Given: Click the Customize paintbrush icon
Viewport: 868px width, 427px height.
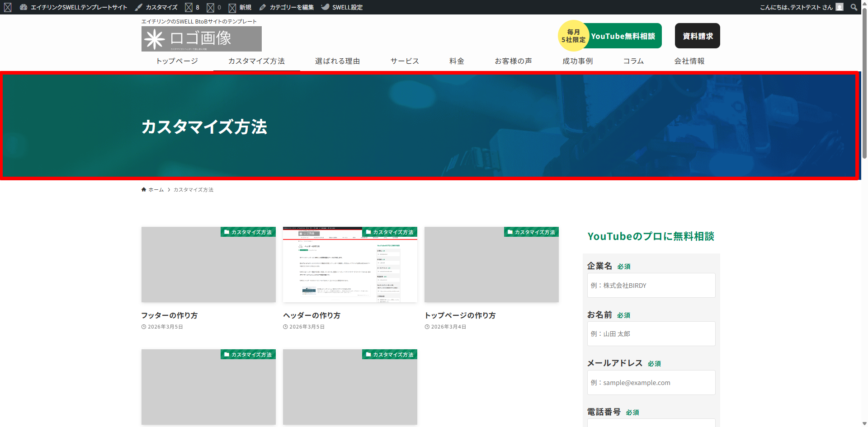Looking at the screenshot, I should click(139, 7).
